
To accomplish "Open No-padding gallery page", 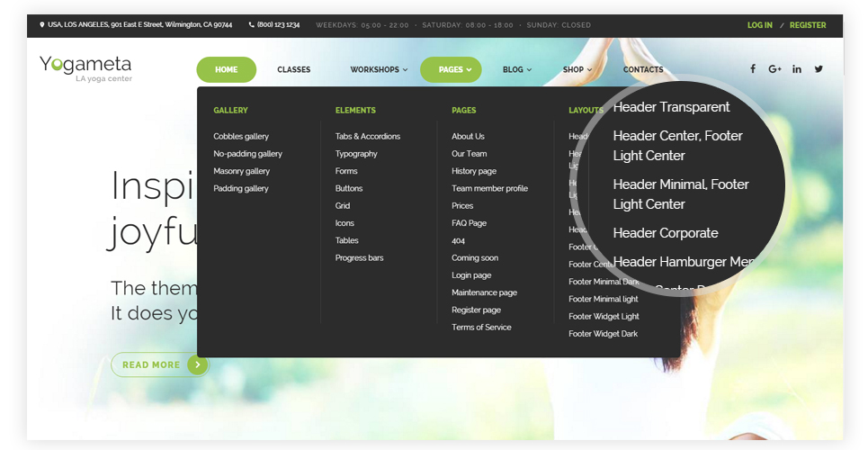I will pyautogui.click(x=247, y=154).
